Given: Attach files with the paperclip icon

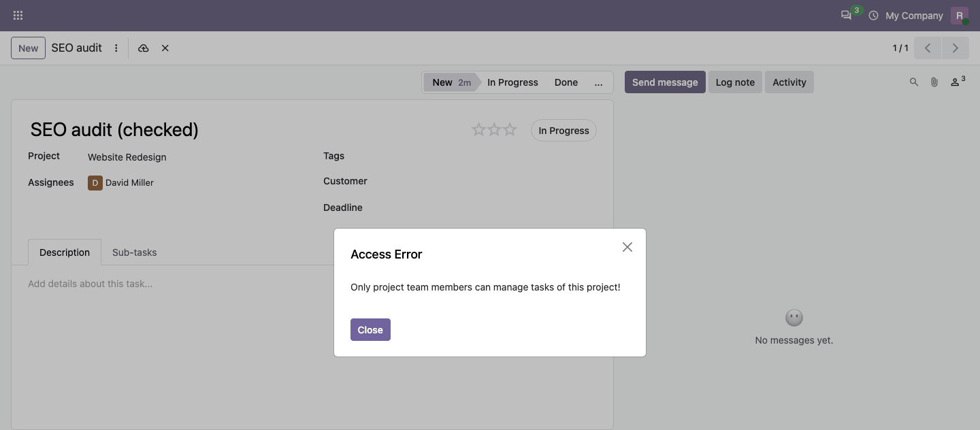Looking at the screenshot, I should pos(934,82).
